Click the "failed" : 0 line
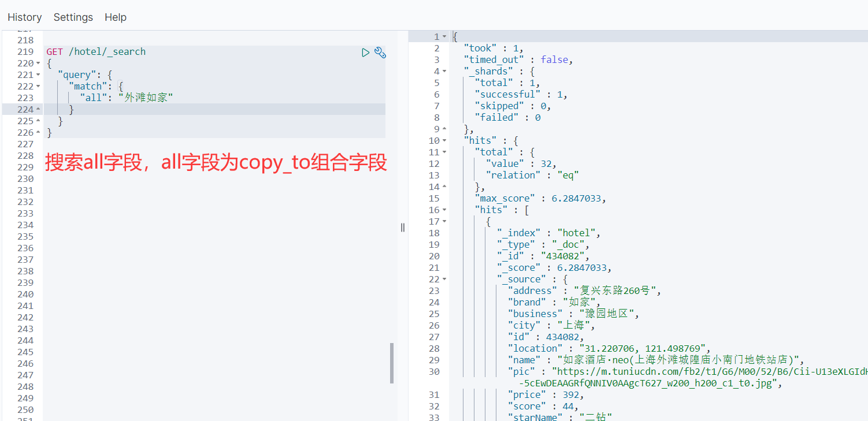Screen dimensions: 868x421 pyautogui.click(x=507, y=118)
